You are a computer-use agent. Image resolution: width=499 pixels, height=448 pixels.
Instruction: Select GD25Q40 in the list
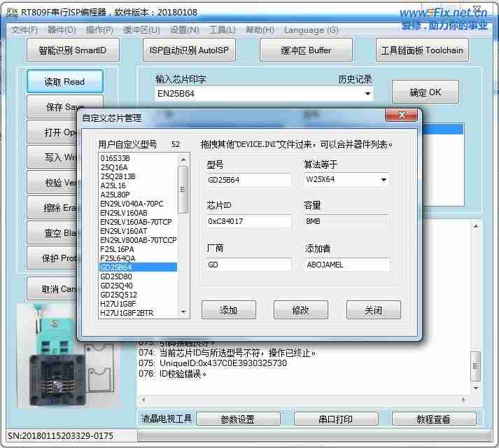139,286
